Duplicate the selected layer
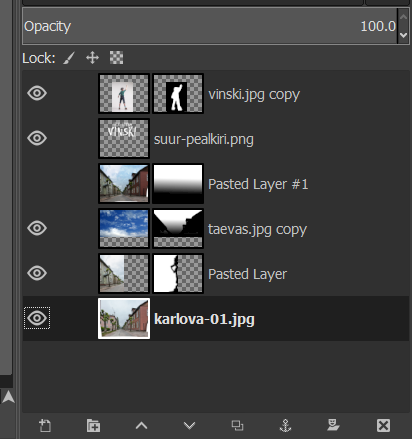The width and height of the screenshot is (412, 439). pos(237,426)
